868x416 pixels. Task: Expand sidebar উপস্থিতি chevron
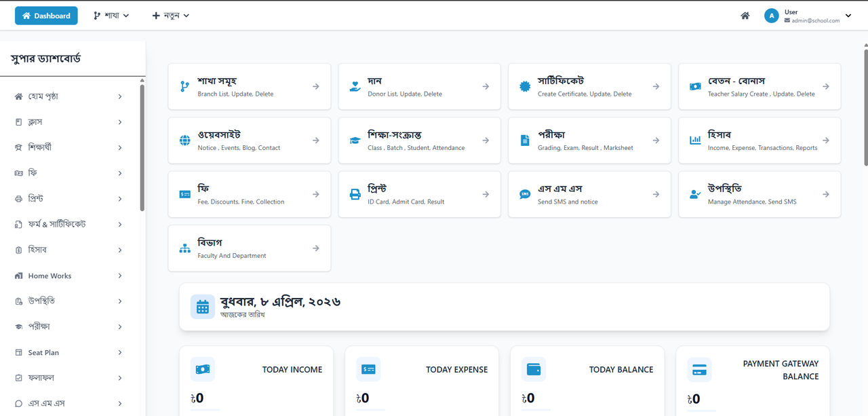click(120, 301)
